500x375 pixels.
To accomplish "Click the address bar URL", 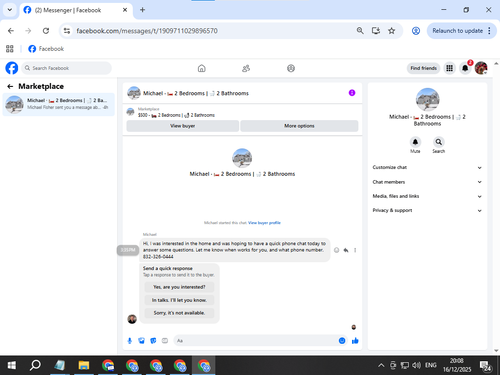I will pos(147,31).
